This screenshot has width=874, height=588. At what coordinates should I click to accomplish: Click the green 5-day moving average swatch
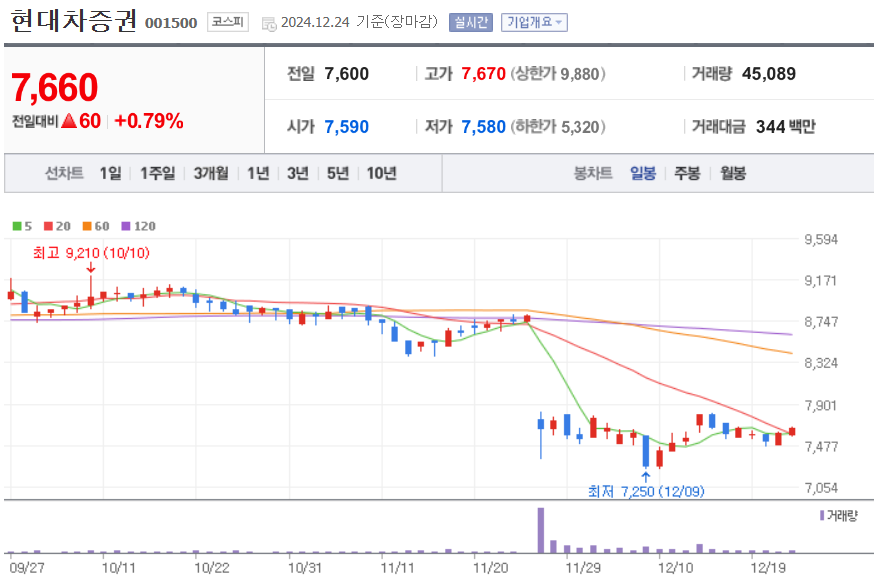click(17, 226)
